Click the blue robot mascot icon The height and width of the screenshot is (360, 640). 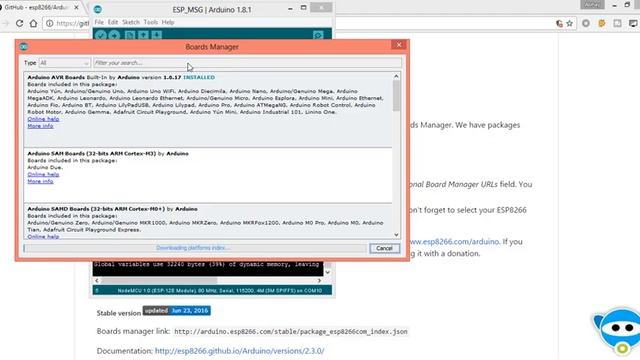(x=618, y=330)
